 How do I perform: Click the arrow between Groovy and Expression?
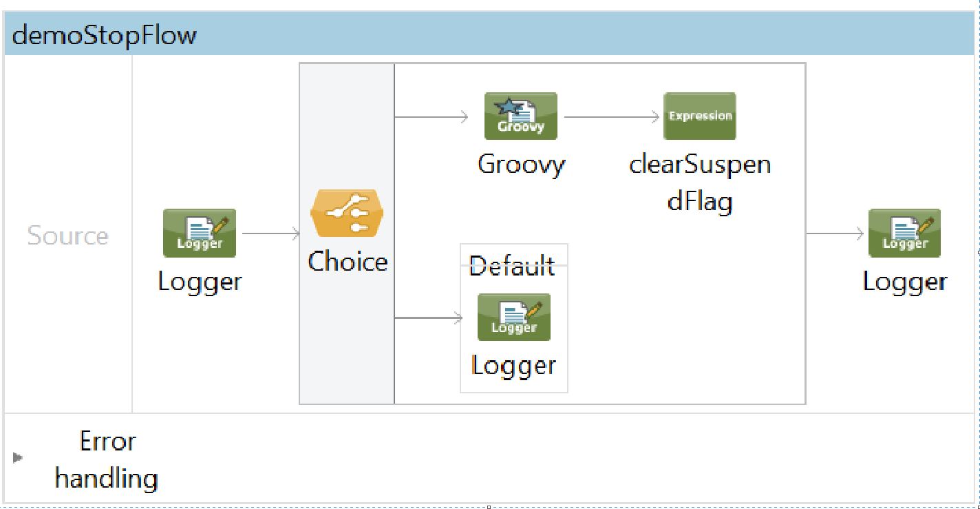pyautogui.click(x=610, y=117)
